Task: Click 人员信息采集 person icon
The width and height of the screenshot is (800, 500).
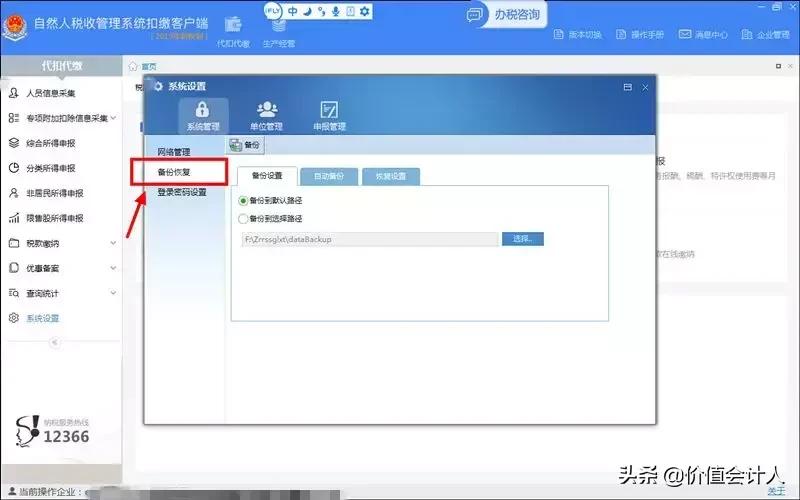Action: 14,93
